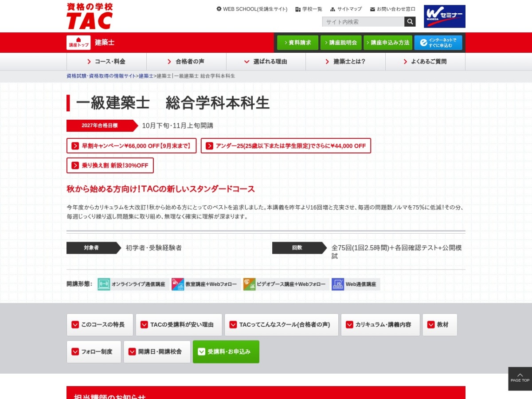Open the よくあるご質問 menu
This screenshot has width=532, height=399.
[x=425, y=62]
